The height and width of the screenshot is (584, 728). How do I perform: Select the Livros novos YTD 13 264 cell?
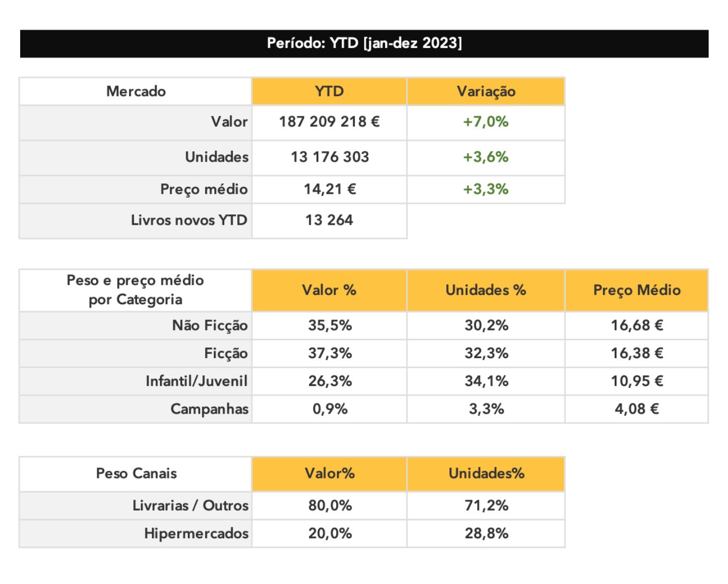(329, 220)
